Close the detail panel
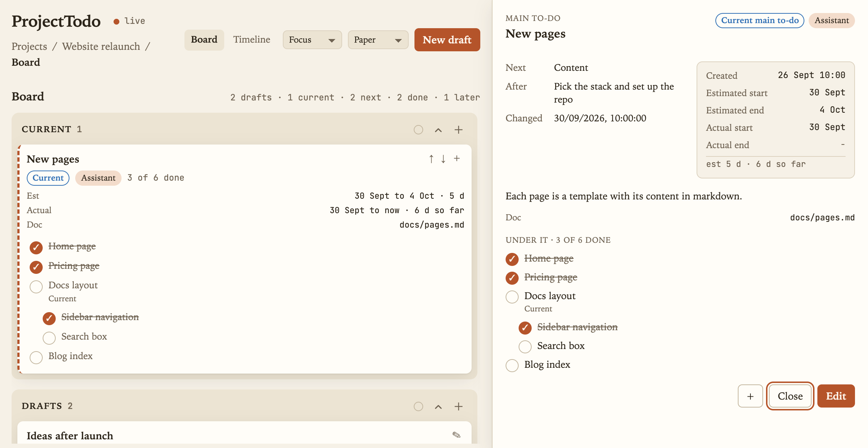 click(790, 396)
